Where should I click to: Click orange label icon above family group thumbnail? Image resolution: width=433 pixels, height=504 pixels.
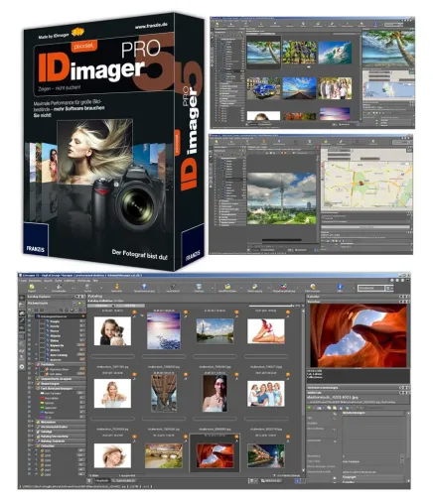[288, 375]
